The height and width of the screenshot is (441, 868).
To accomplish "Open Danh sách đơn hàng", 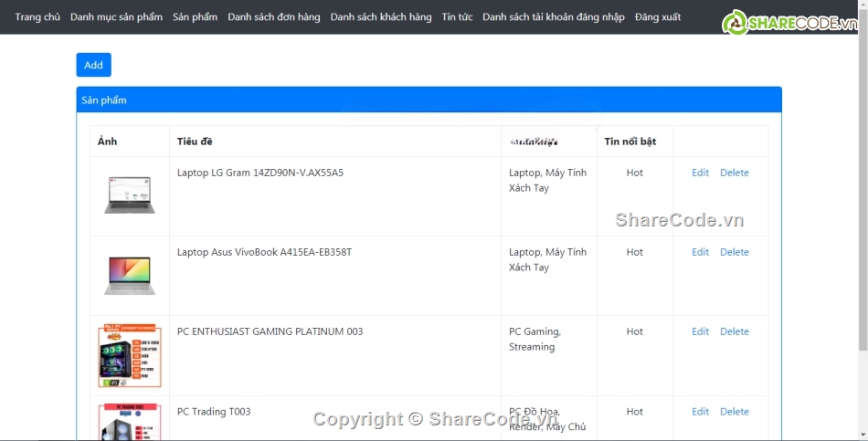I will point(274,17).
